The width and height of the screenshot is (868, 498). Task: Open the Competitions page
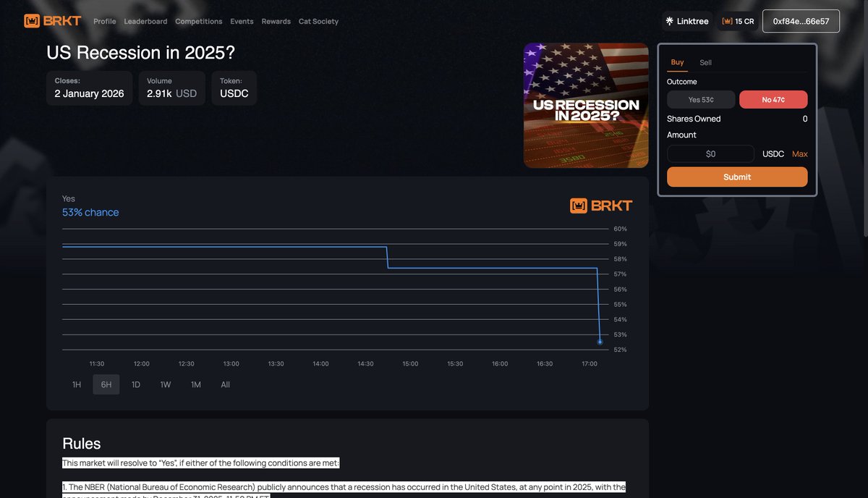tap(199, 22)
